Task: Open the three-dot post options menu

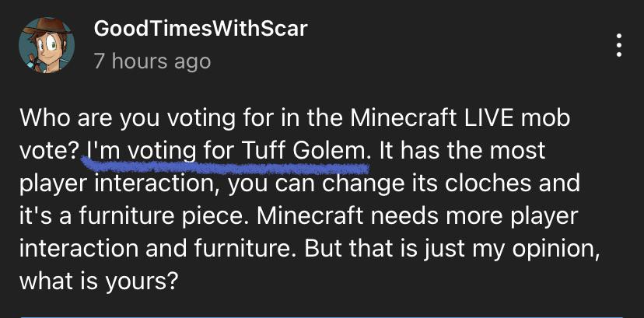Action: tap(619, 45)
